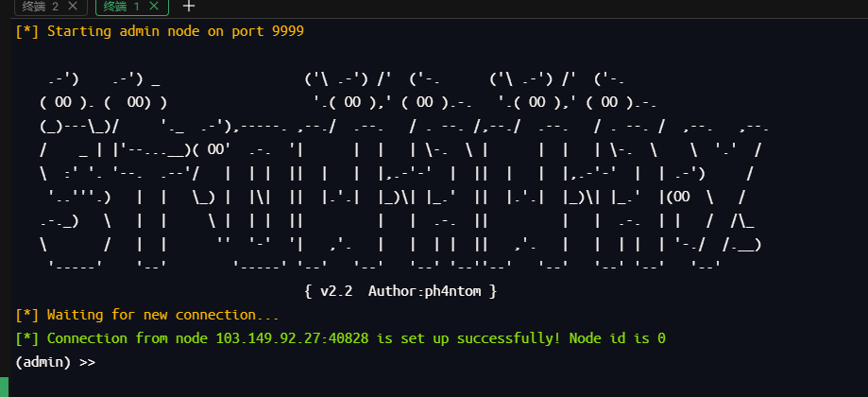Screen dimensions: 868x397
Task: Switch to the 终端 2 tab
Action: pyautogui.click(x=40, y=7)
